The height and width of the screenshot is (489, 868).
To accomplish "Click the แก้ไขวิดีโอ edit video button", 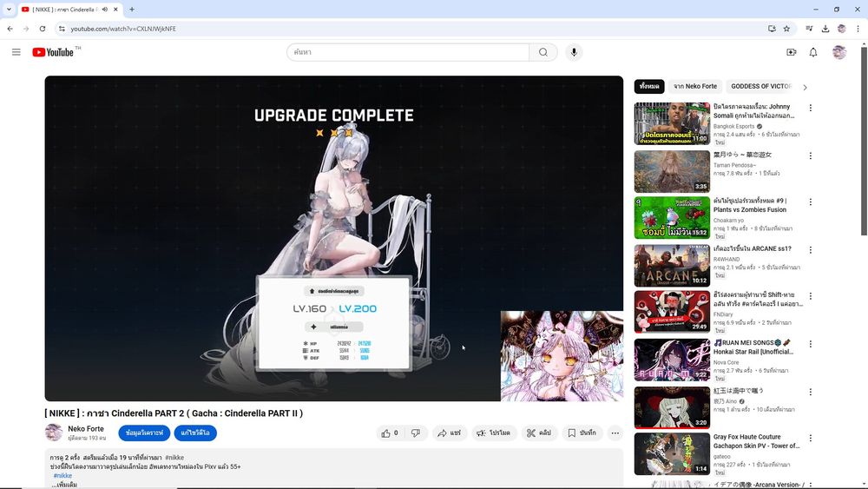I will click(195, 433).
